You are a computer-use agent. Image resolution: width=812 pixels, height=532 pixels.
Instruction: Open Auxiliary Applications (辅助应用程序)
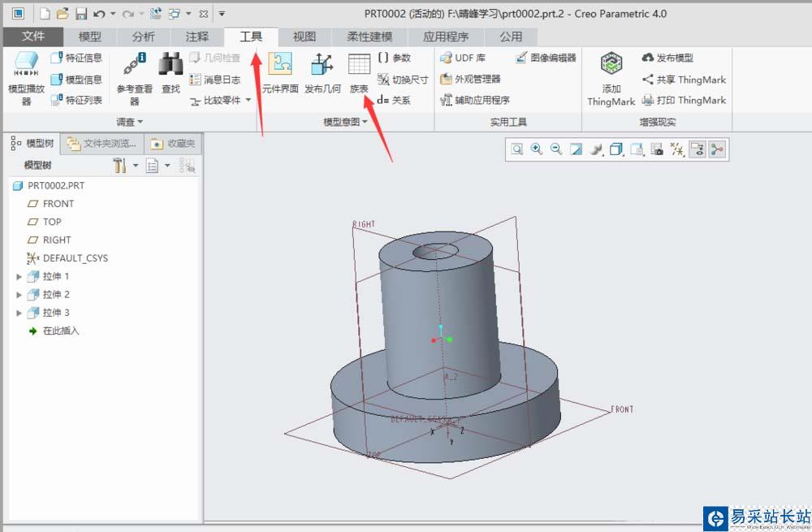click(475, 100)
